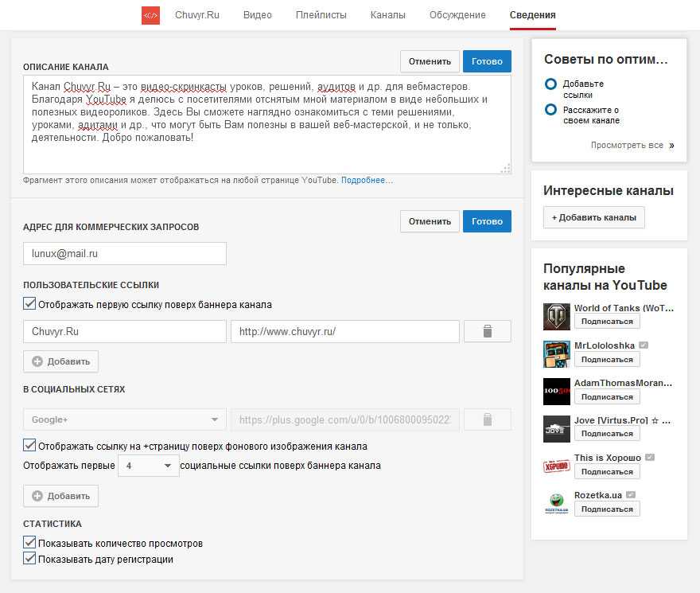Image resolution: width=700 pixels, height=593 pixels.
Task: Click the description textarea resize handle
Action: 506,169
